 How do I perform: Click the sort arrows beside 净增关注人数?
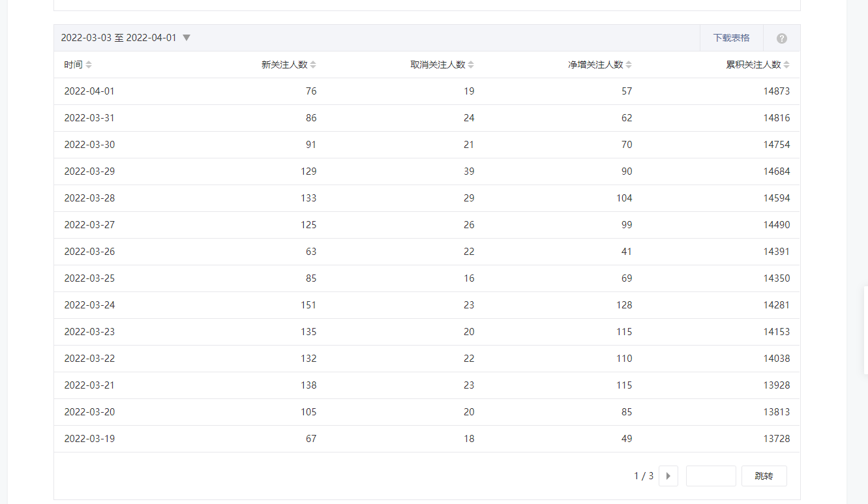pos(629,65)
